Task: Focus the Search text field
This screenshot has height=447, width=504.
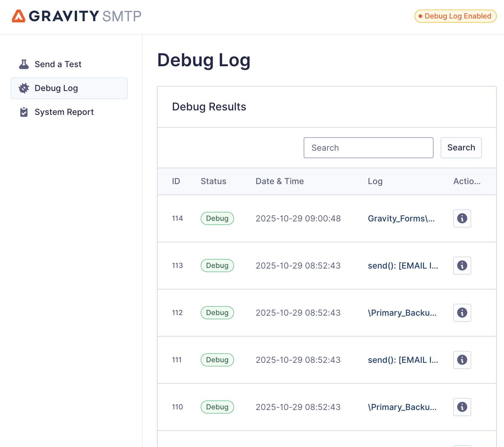Action: (x=368, y=148)
